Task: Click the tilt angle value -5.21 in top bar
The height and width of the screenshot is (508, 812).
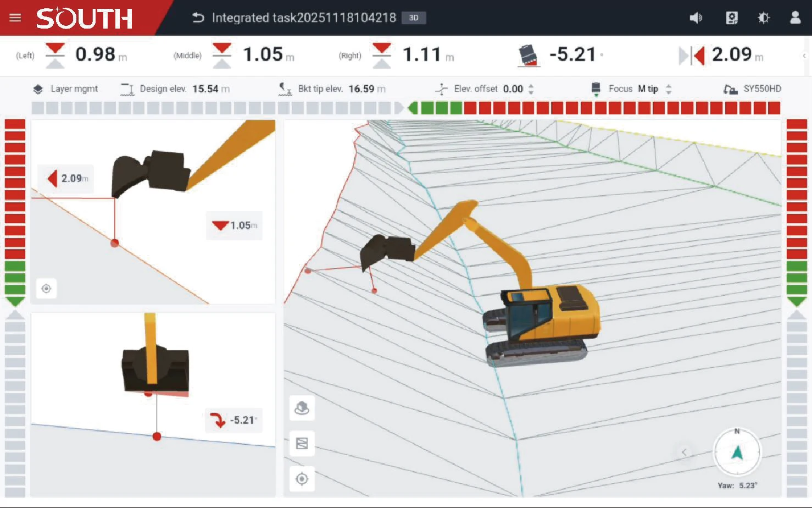Action: click(x=573, y=54)
